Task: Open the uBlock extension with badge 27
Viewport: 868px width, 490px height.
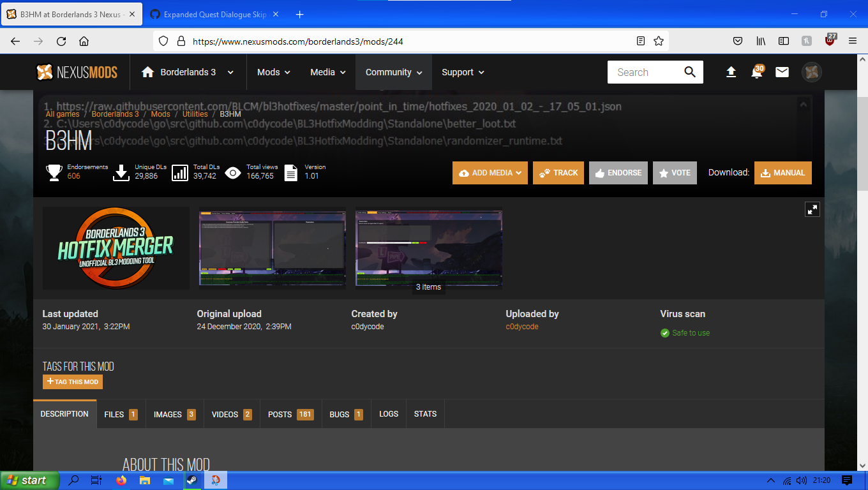Action: coord(830,40)
